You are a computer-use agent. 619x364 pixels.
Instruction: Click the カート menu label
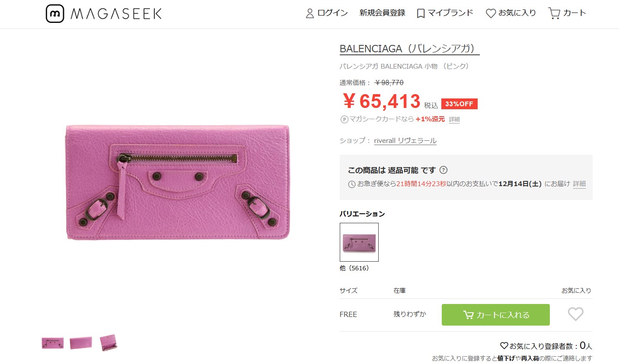pos(574,13)
